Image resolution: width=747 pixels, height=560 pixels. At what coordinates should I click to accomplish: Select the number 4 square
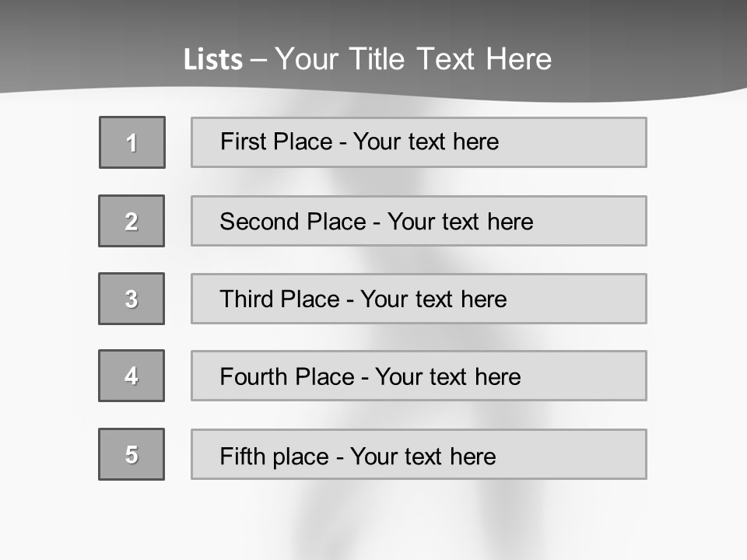tap(132, 376)
